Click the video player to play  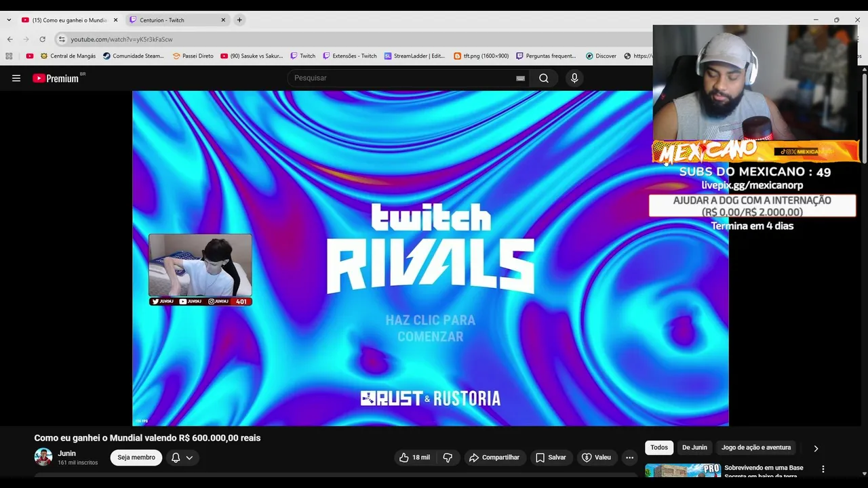[x=431, y=258]
